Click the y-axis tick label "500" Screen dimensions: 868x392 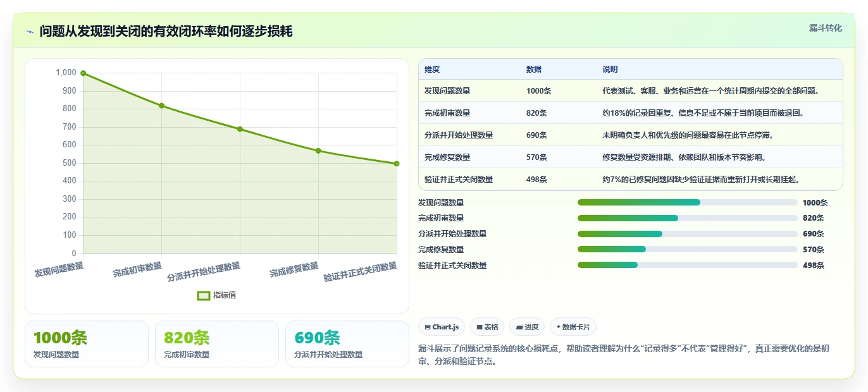coord(69,163)
